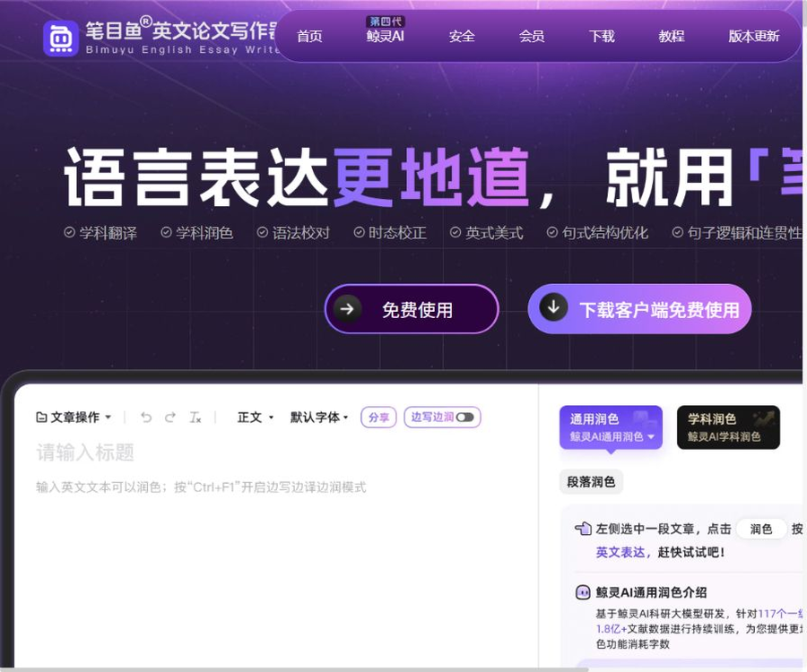Screen dimensions: 807x672
Task: Click the right arrow icon in 免费使用
Action: (x=347, y=309)
